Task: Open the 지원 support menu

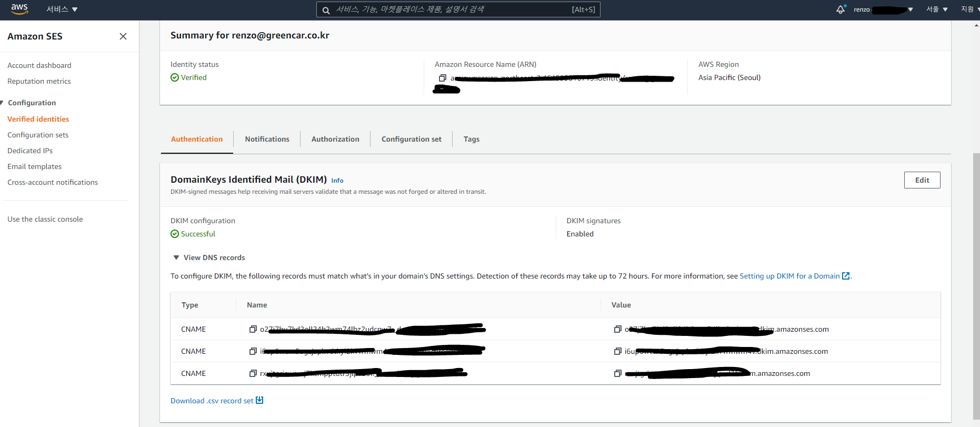Action: coord(969,9)
